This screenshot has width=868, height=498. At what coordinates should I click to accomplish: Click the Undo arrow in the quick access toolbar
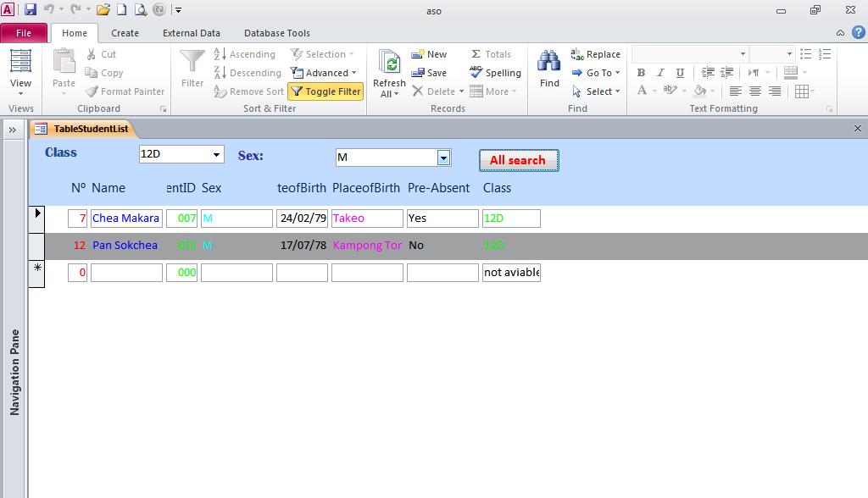(48, 8)
